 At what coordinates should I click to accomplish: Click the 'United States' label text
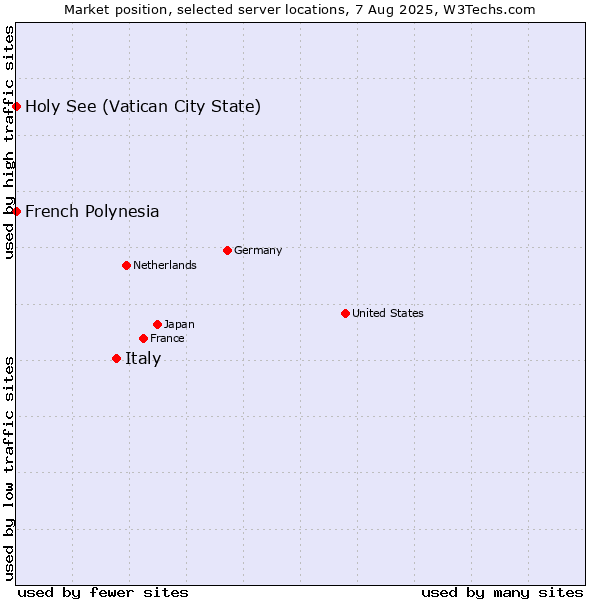click(388, 313)
